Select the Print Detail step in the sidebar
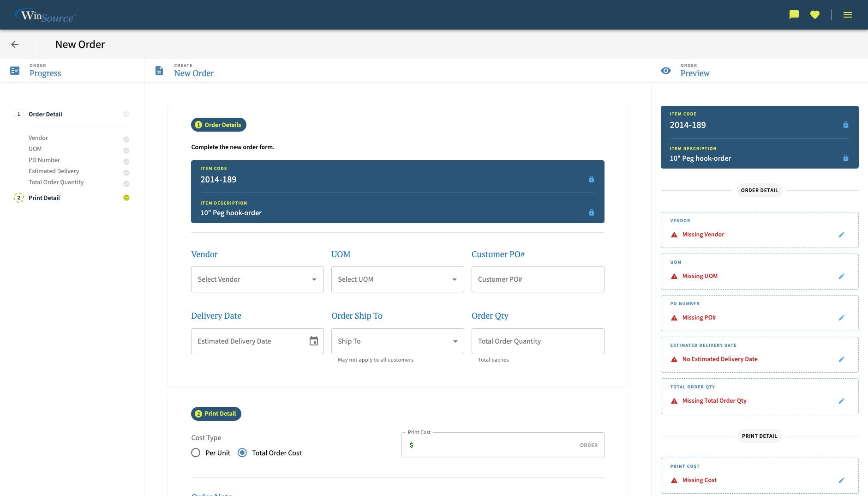Viewport: 868px width, 496px height. pos(44,198)
